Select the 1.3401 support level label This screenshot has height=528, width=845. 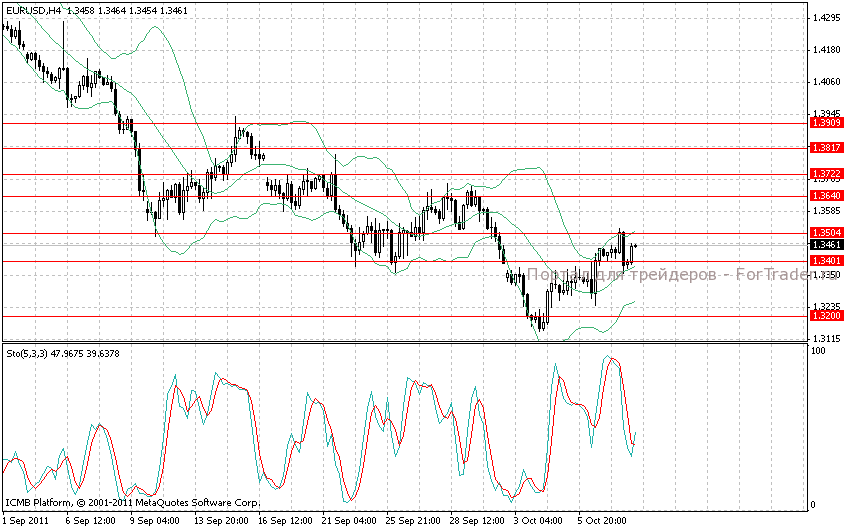click(x=826, y=261)
